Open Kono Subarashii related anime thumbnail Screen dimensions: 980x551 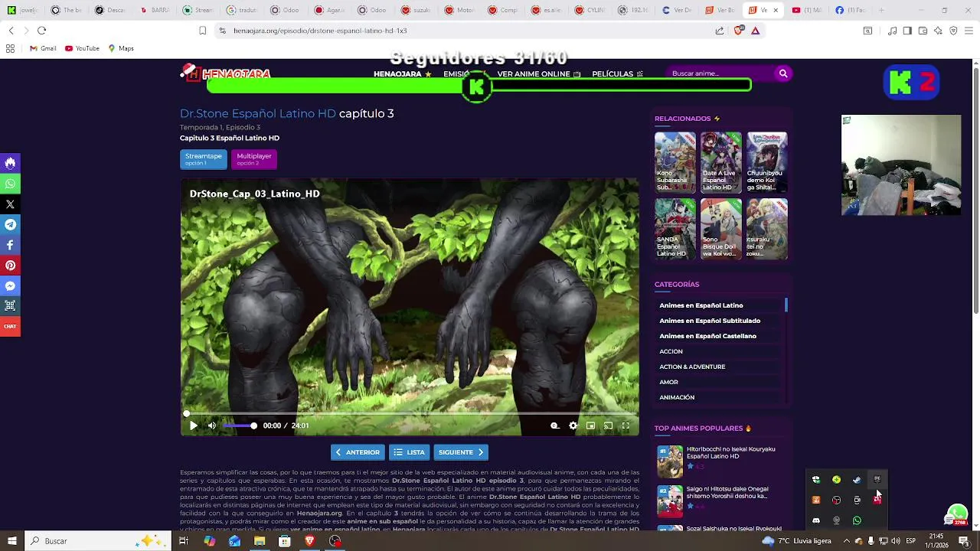(x=675, y=162)
